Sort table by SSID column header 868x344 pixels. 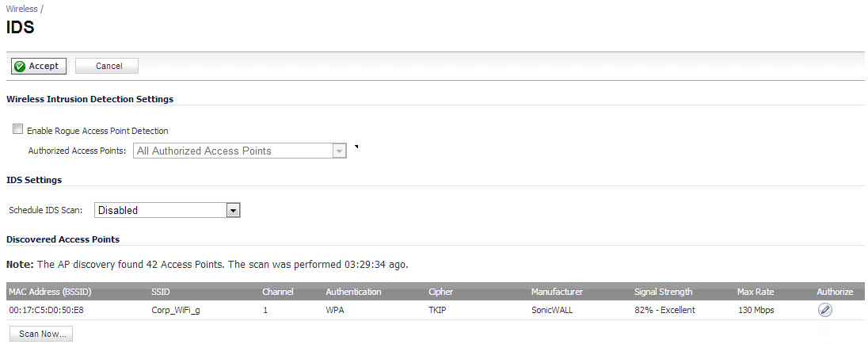pyautogui.click(x=161, y=292)
